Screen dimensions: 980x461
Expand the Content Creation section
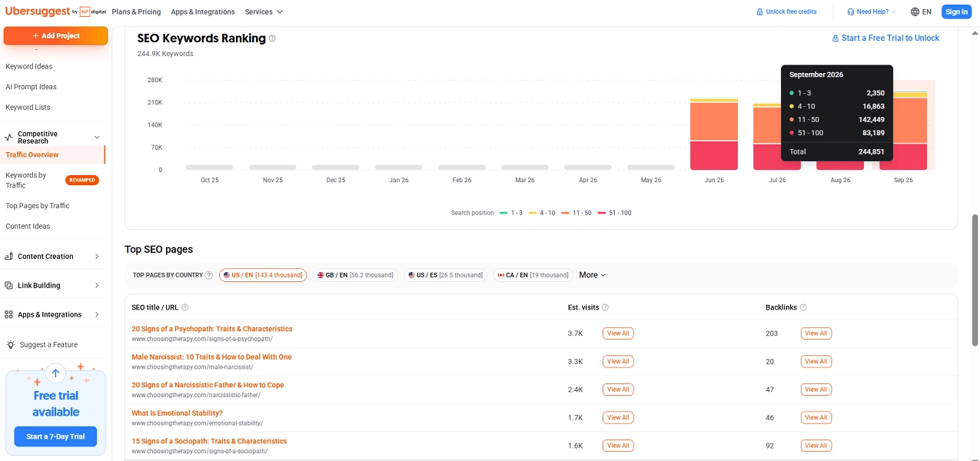pos(97,257)
